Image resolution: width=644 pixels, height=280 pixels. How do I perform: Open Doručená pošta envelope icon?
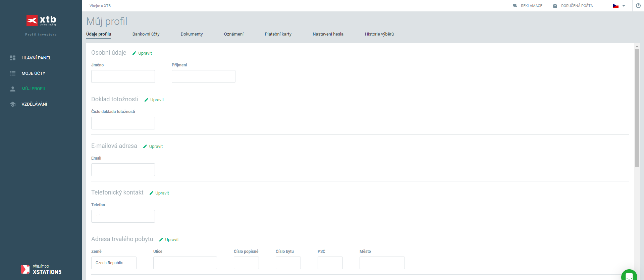pos(555,6)
